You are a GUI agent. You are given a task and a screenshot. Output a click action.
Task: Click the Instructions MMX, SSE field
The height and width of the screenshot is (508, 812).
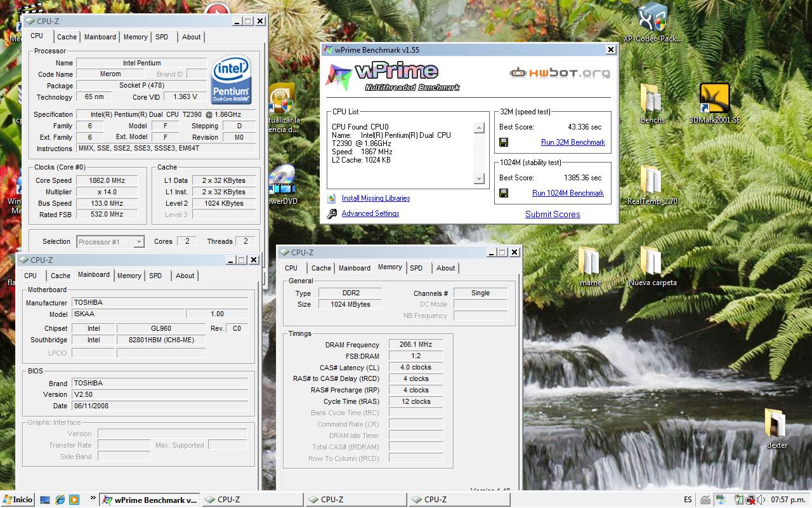(166, 149)
